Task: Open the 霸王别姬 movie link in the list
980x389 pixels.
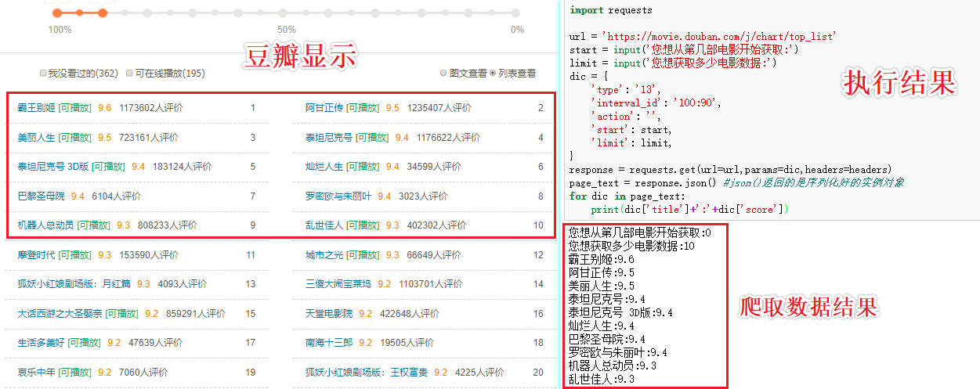Action: tap(37, 108)
